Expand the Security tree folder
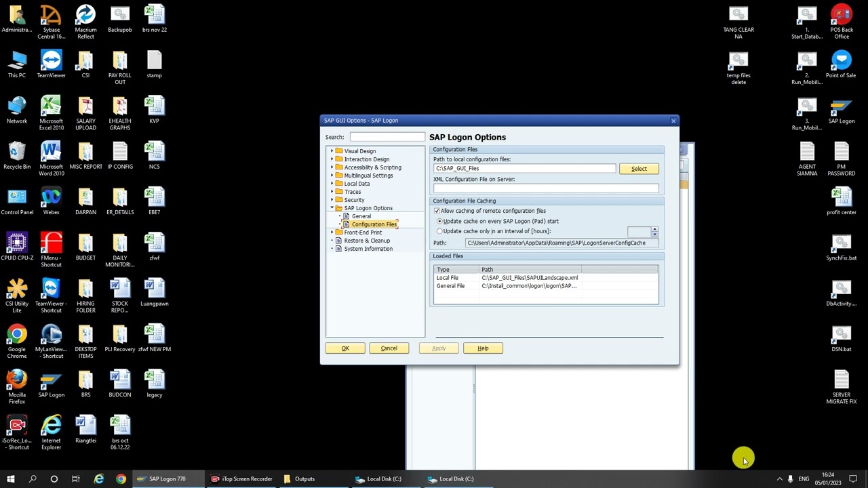This screenshot has height=488, width=868. 332,200
